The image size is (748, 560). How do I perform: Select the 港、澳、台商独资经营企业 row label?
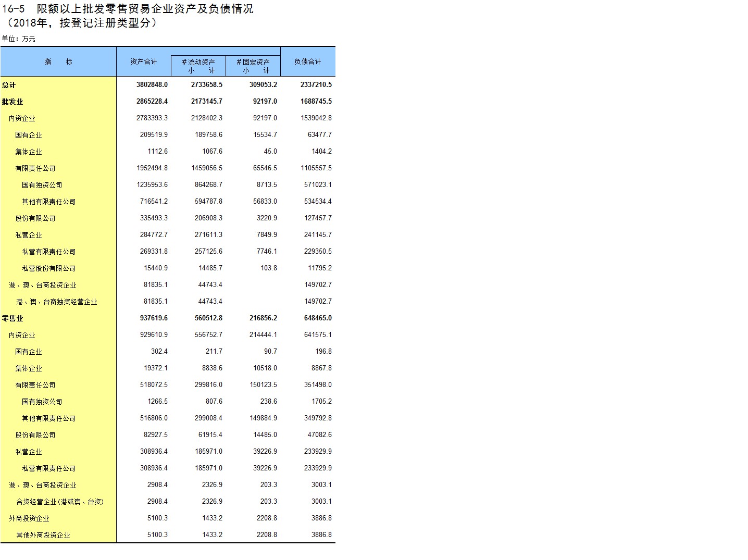[56, 302]
